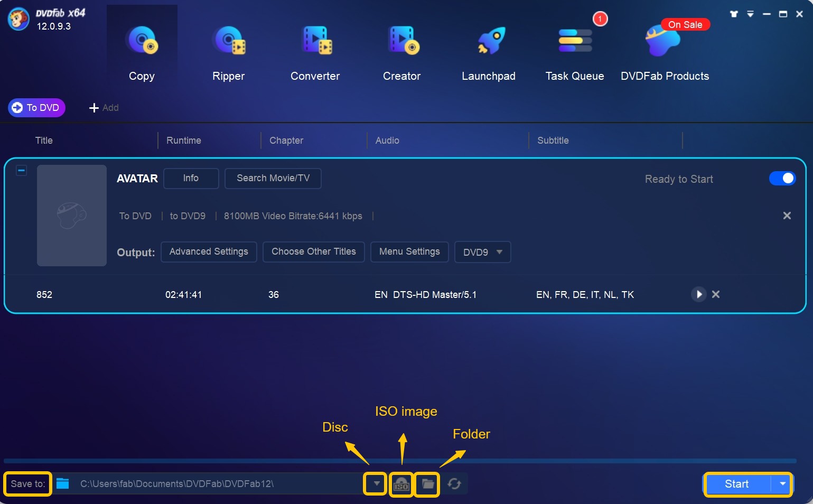
Task: Open Menu Settings
Action: pyautogui.click(x=409, y=252)
